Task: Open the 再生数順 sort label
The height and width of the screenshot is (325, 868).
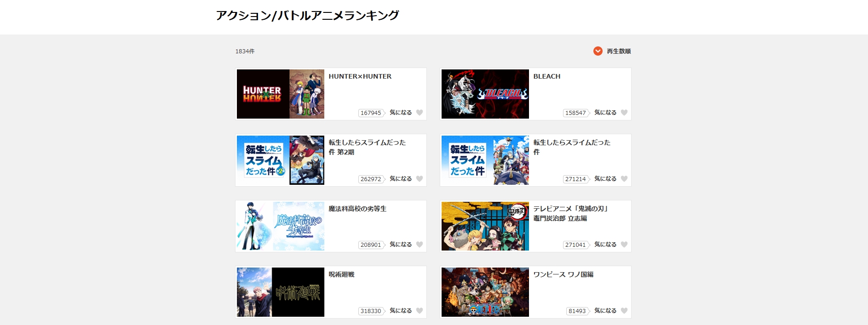Action: (x=619, y=51)
